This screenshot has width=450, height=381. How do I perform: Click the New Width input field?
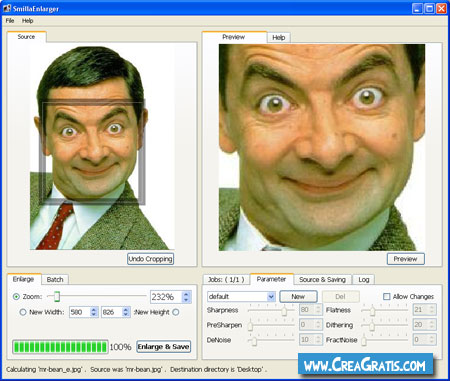tap(80, 312)
